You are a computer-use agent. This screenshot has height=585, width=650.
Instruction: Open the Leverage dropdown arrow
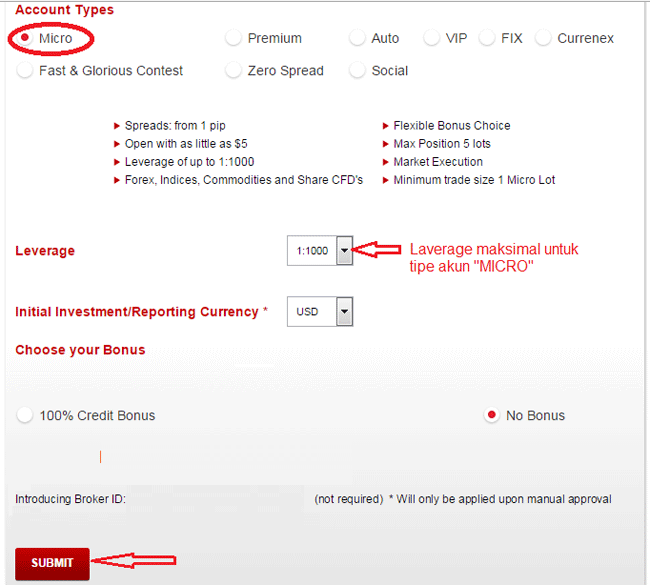point(344,250)
